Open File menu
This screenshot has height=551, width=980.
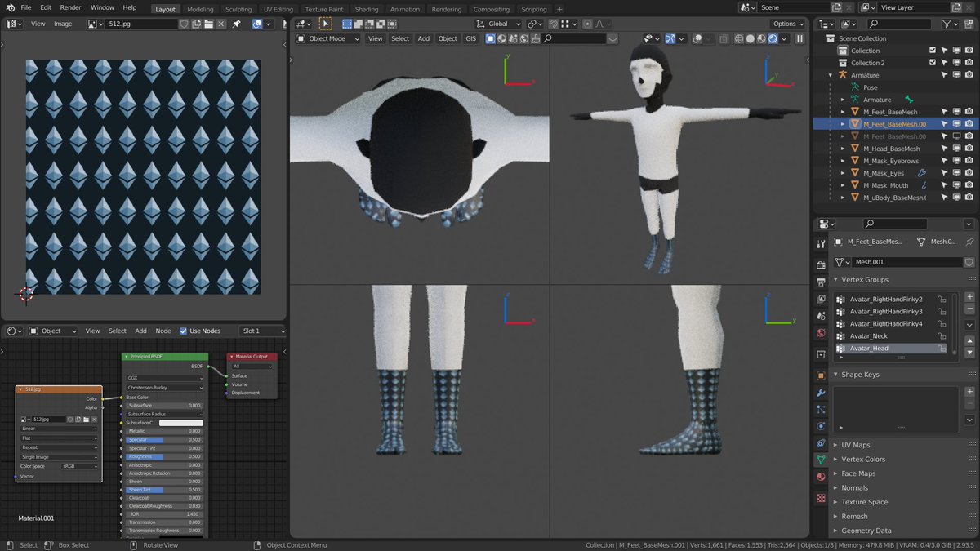(26, 7)
